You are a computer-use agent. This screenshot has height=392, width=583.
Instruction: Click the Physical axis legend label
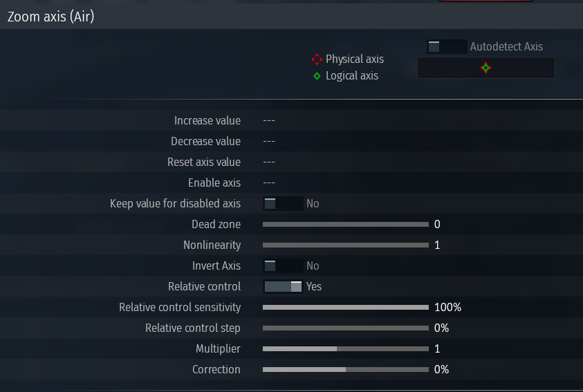click(x=355, y=59)
